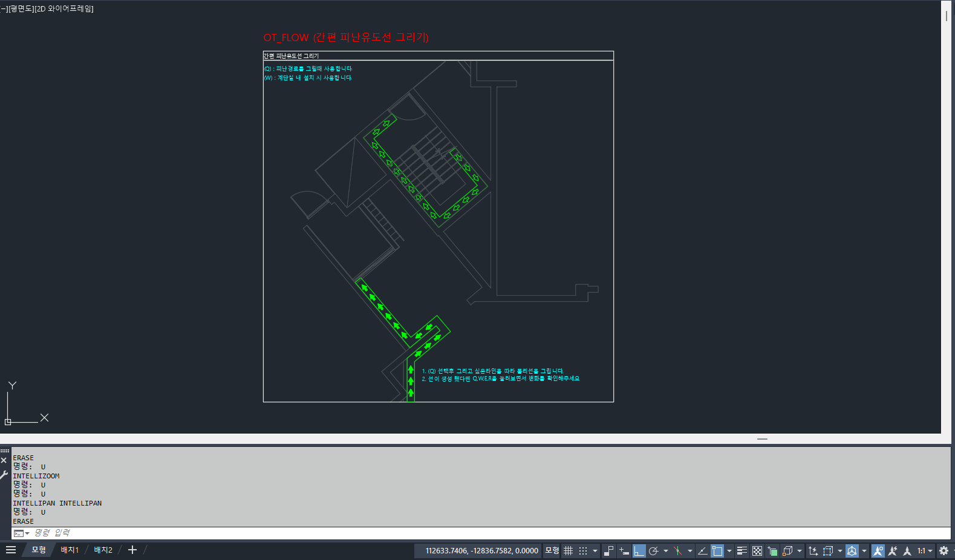Open isometric drafting plane dropdown
Screen dimensions: 955x560
[x=690, y=551]
